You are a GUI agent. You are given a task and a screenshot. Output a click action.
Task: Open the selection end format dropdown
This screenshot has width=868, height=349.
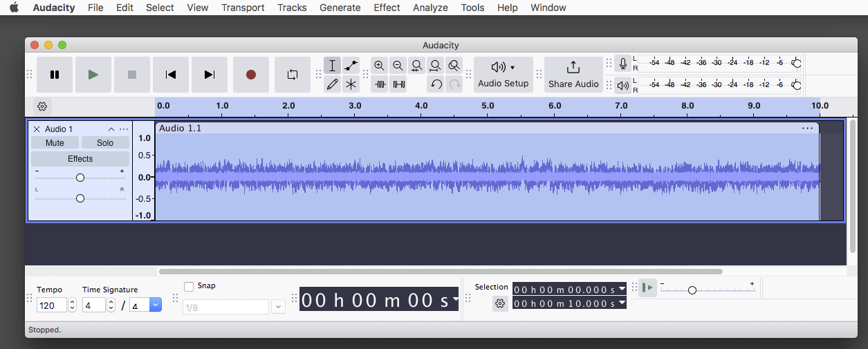click(622, 303)
